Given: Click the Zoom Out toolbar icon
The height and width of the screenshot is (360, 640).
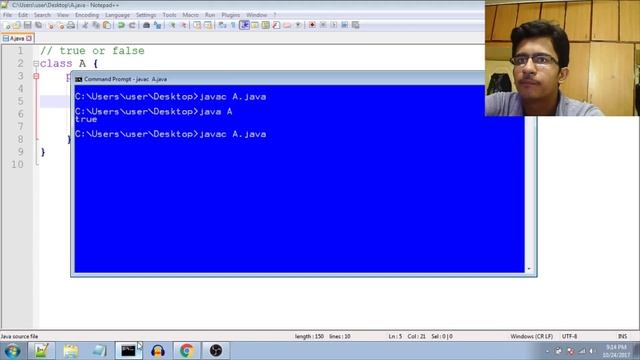Looking at the screenshot, I should (x=184, y=25).
